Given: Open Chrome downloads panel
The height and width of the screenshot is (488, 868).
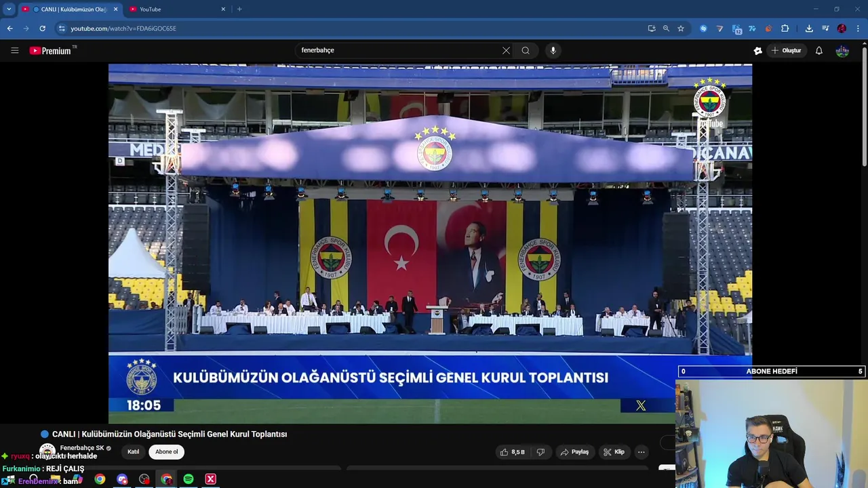Looking at the screenshot, I should [x=809, y=28].
